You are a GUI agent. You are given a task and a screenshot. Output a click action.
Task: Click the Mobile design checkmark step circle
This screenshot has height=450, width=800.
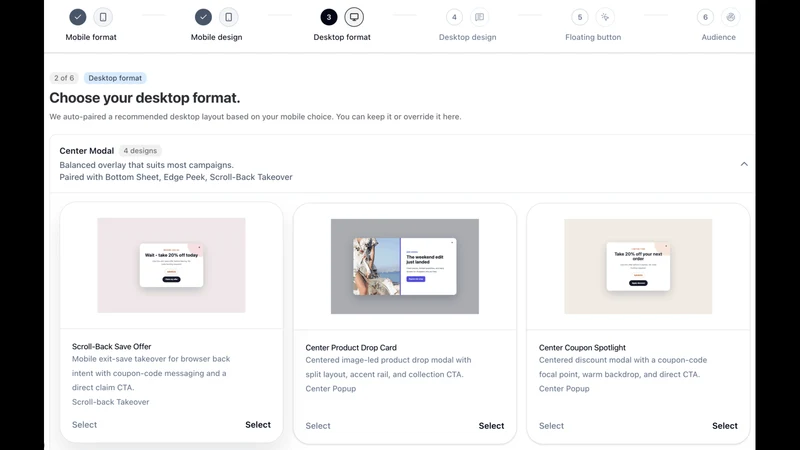[203, 17]
